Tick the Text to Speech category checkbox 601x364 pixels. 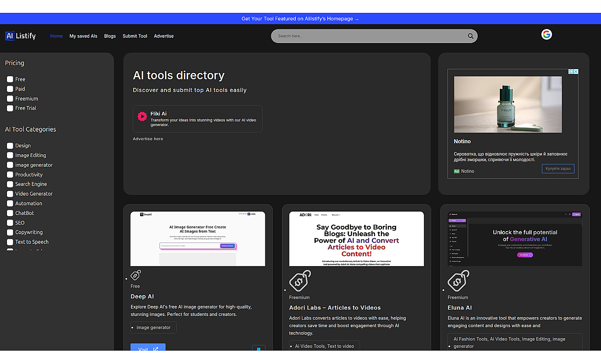click(x=10, y=242)
